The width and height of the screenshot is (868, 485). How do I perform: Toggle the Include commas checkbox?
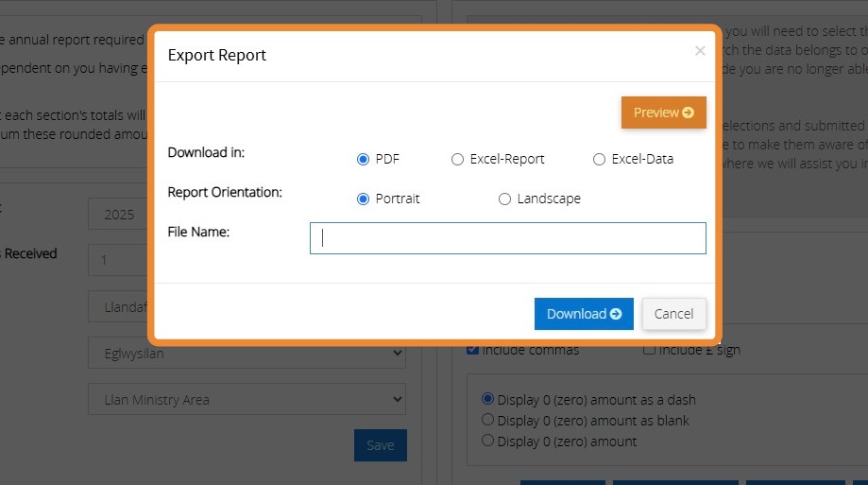(x=472, y=351)
